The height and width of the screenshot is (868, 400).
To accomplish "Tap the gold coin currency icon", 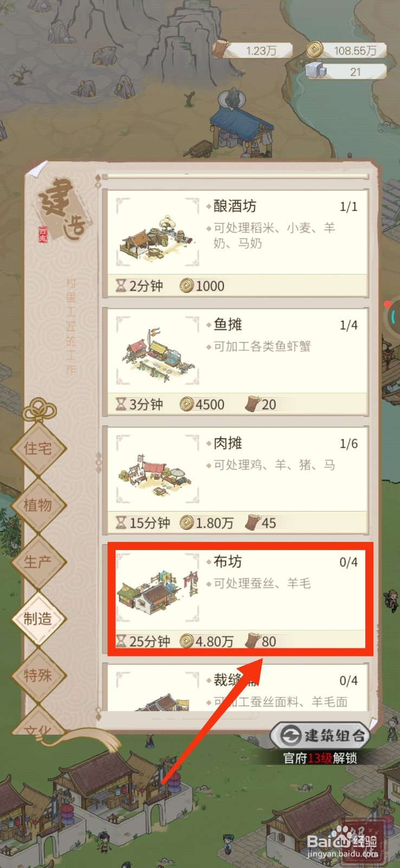I will click(314, 50).
